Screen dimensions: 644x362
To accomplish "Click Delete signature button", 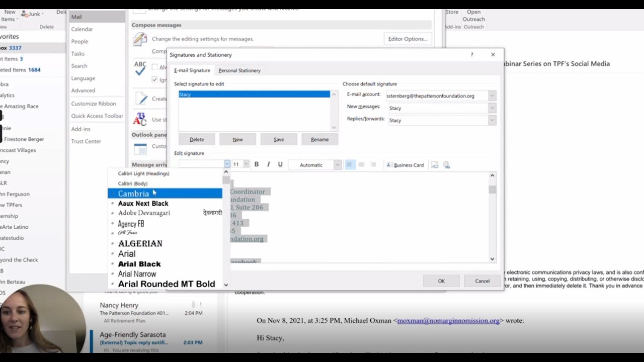I will tap(197, 139).
